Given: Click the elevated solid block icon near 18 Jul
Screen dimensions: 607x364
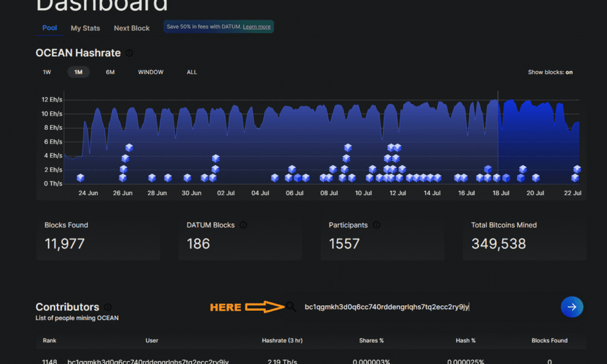Looking at the screenshot, I should 488,169.
